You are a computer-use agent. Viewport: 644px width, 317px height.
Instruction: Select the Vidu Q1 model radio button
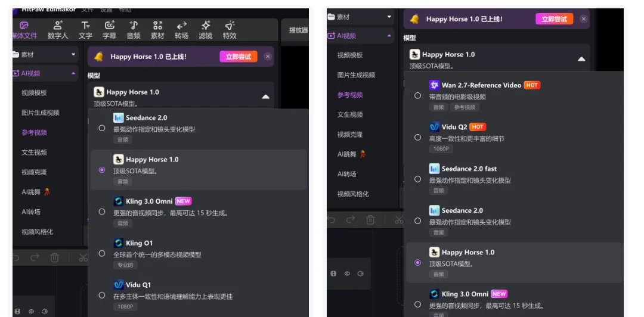pos(102,295)
